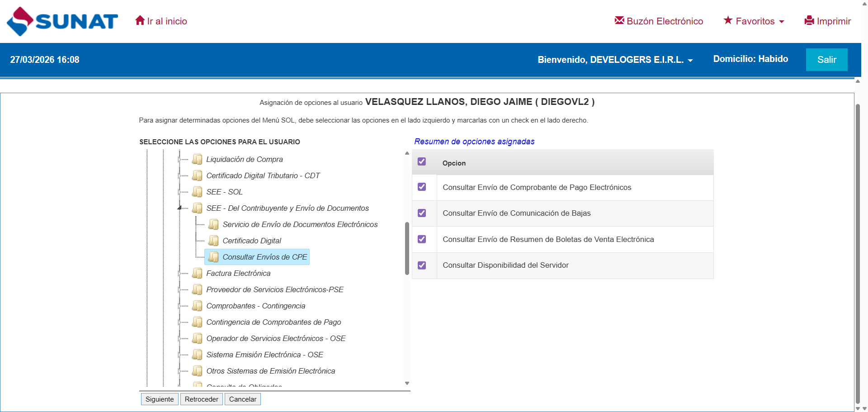Click the options tree scrollbar thumb
Viewport: 868px width, 412px height.
coord(407,248)
